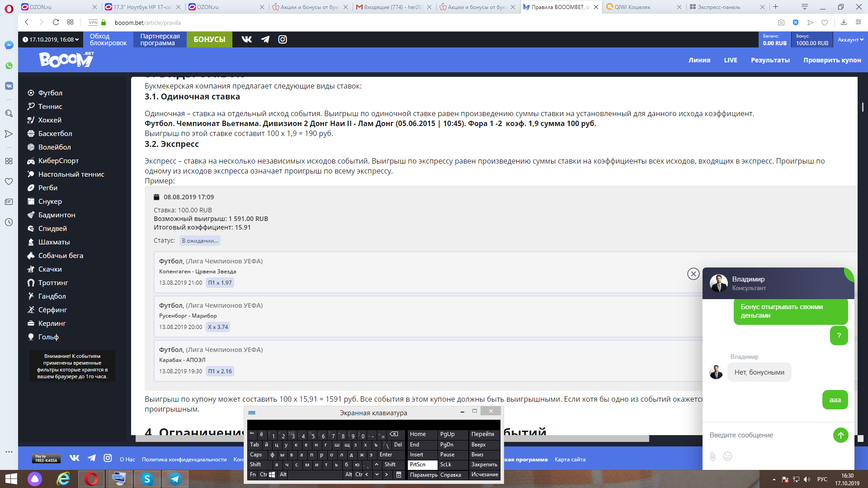Open browser tab list dropdown arrow

click(805, 7)
